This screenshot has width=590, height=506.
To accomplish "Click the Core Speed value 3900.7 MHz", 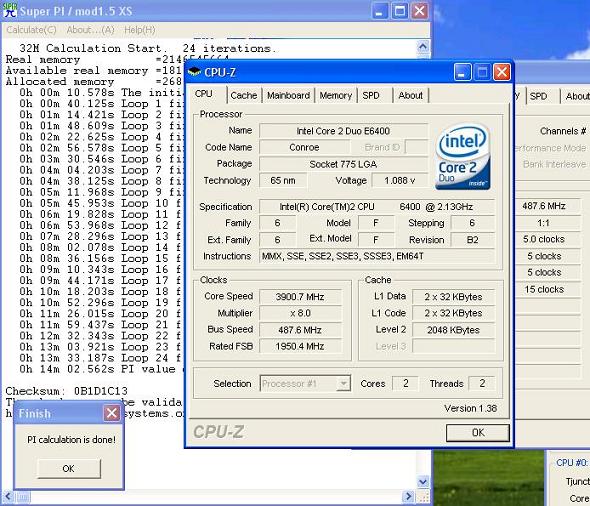I will pyautogui.click(x=300, y=297).
